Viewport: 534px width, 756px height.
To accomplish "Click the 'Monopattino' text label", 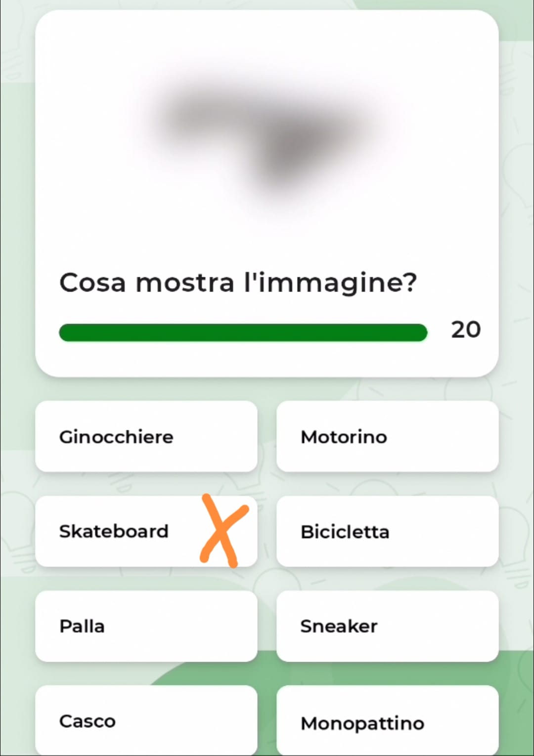I will point(362,723).
